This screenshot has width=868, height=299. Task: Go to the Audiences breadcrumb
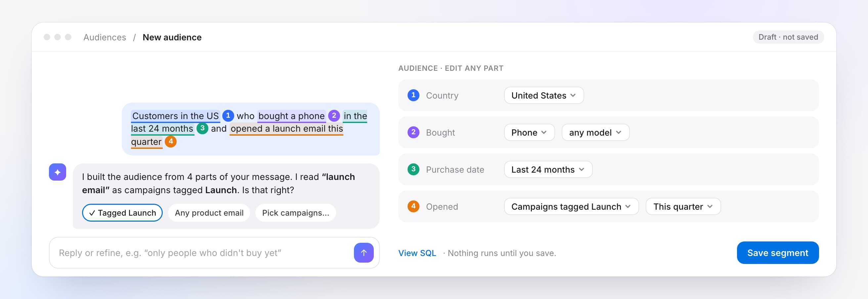coord(105,37)
